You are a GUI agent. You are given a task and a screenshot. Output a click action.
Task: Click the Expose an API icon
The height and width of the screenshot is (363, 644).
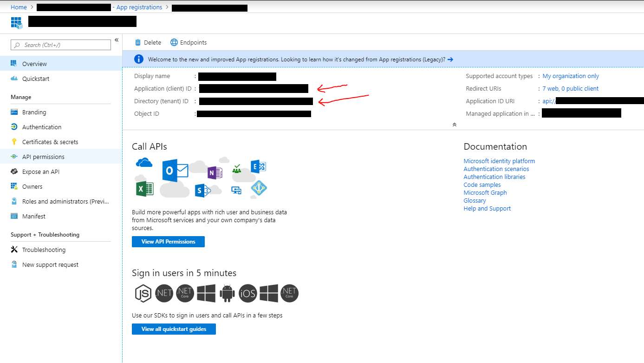point(14,172)
